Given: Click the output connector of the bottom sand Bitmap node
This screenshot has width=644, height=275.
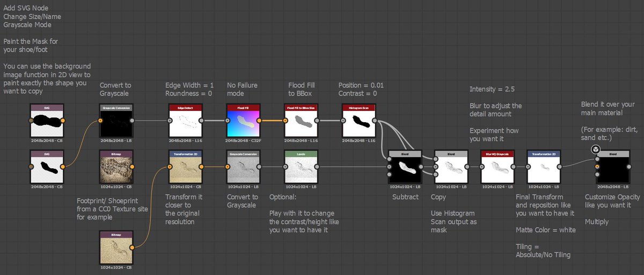Looking at the screenshot, I should [133, 247].
